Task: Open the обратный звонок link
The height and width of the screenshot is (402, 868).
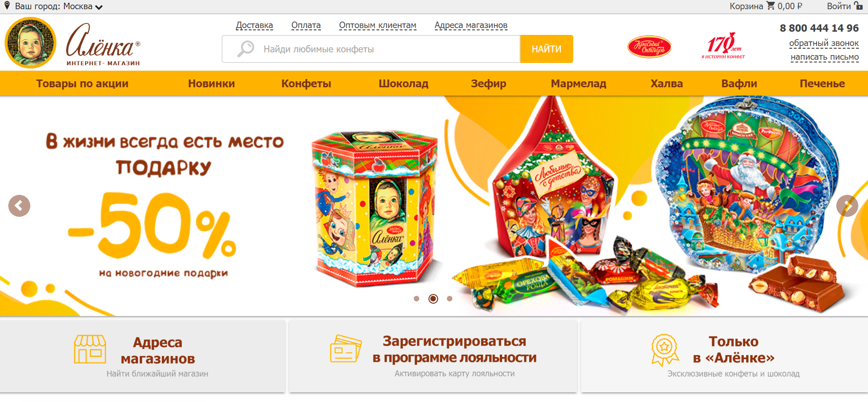Action: (824, 43)
